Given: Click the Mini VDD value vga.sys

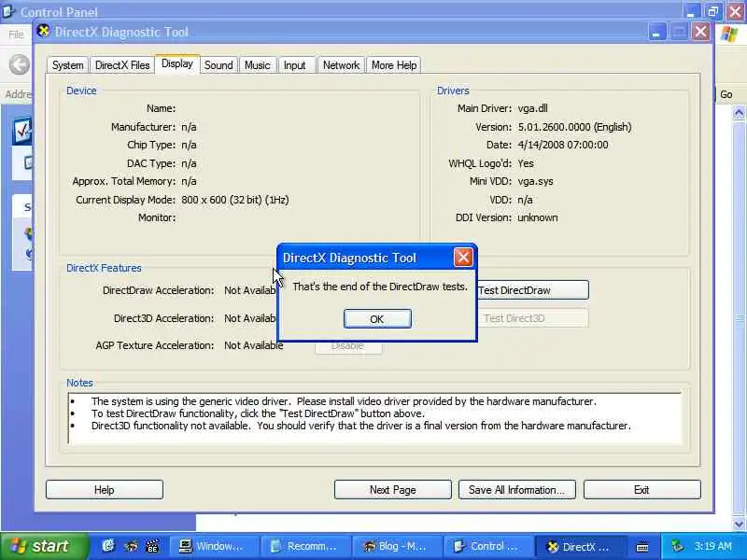Looking at the screenshot, I should [x=535, y=181].
